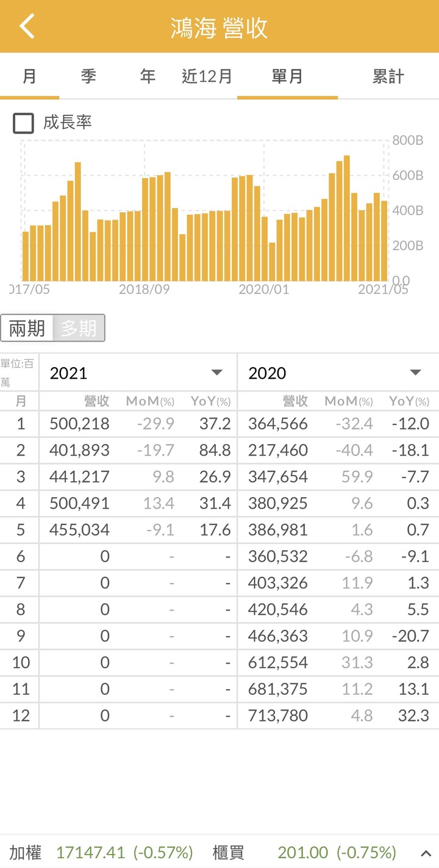Select the 455,034 revenue cell
The width and height of the screenshot is (439, 868).
coord(79,529)
